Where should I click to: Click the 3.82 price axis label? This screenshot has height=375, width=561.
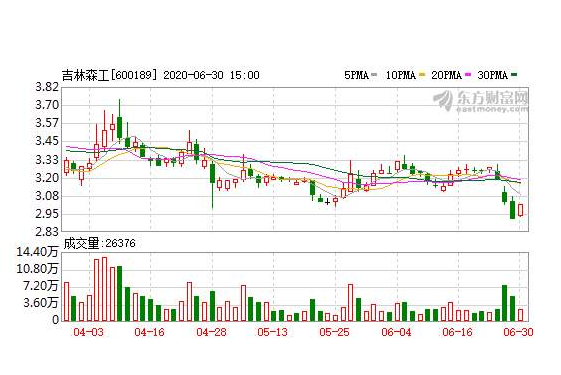point(47,87)
